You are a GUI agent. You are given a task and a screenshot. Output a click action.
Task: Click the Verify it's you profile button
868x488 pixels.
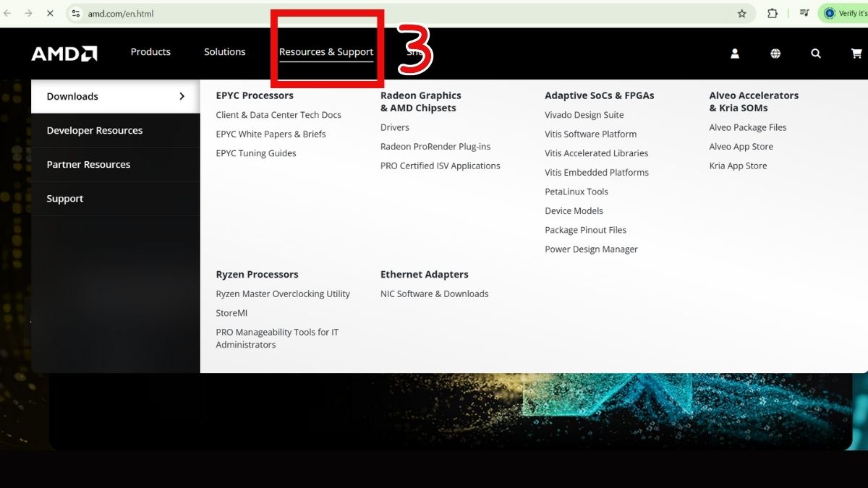(843, 14)
